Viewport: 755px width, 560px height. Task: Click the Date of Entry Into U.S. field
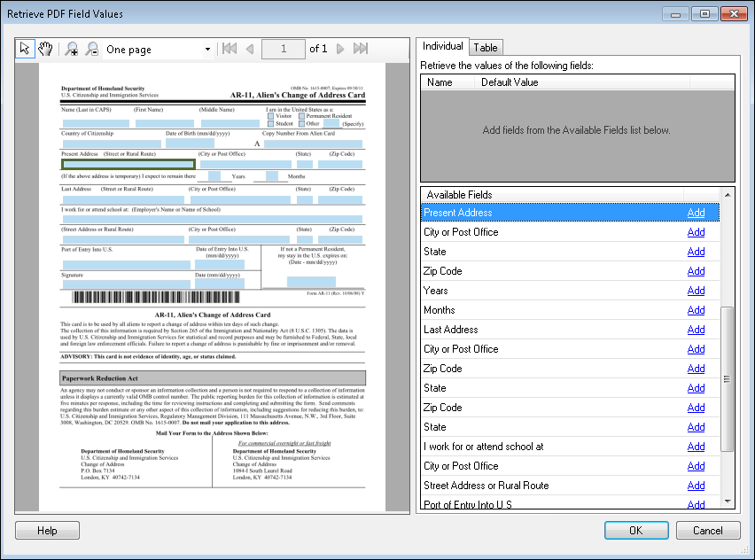click(x=220, y=264)
